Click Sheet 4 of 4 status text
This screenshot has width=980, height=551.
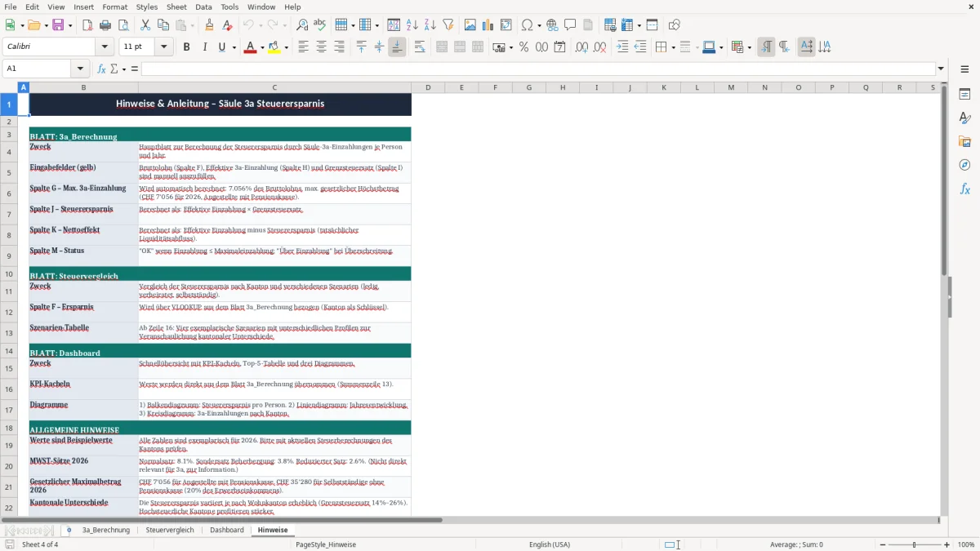coord(40,544)
